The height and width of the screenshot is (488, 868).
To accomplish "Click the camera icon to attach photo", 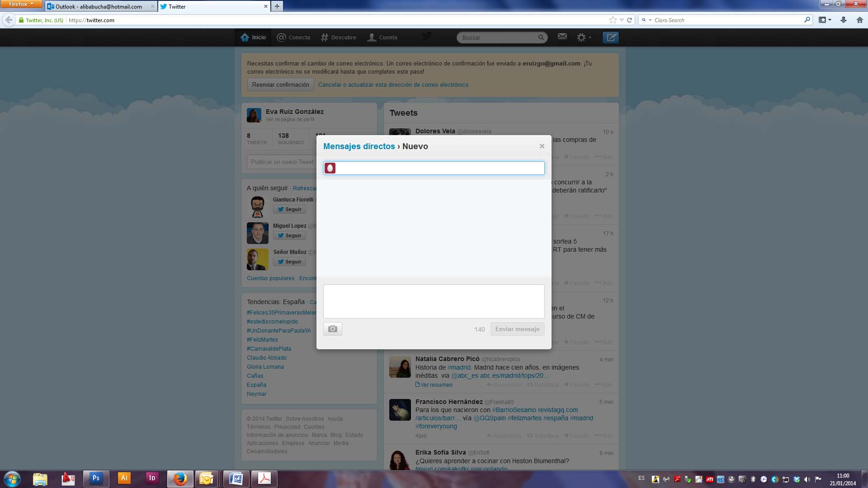I will pyautogui.click(x=333, y=329).
